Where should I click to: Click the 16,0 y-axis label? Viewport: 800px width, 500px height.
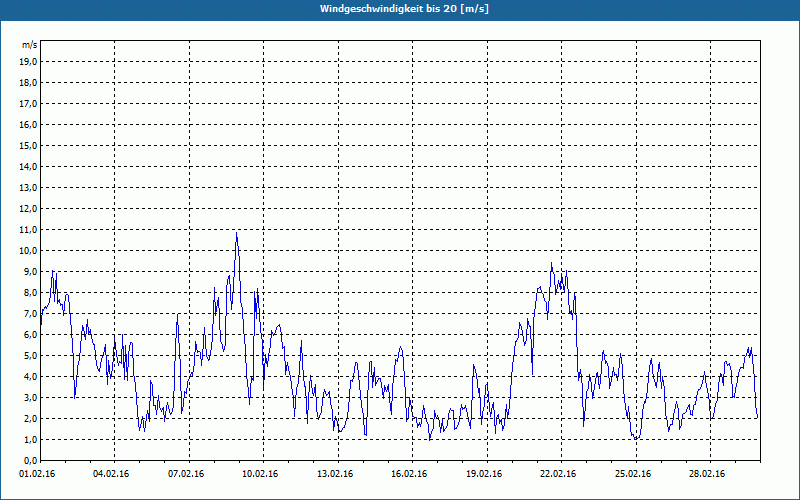29,124
